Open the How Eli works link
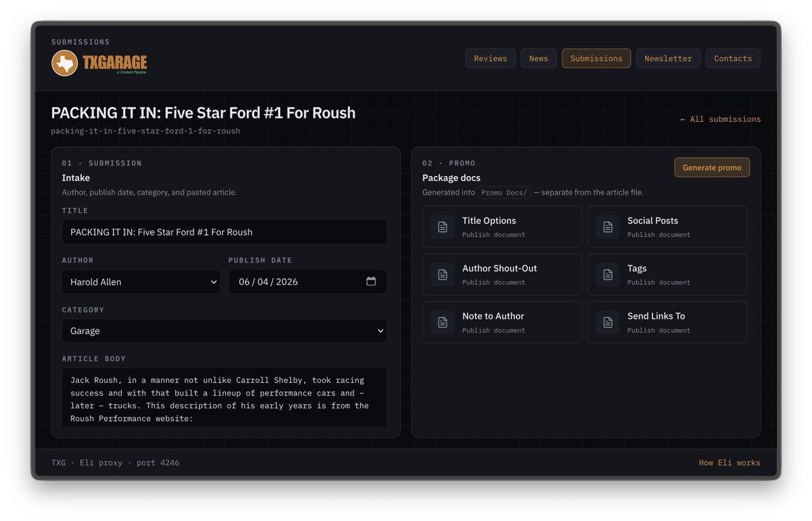The height and width of the screenshot is (521, 812). (x=729, y=463)
